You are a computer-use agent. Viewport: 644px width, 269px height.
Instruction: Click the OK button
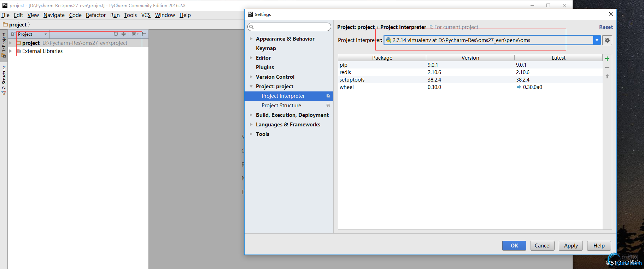click(x=514, y=246)
